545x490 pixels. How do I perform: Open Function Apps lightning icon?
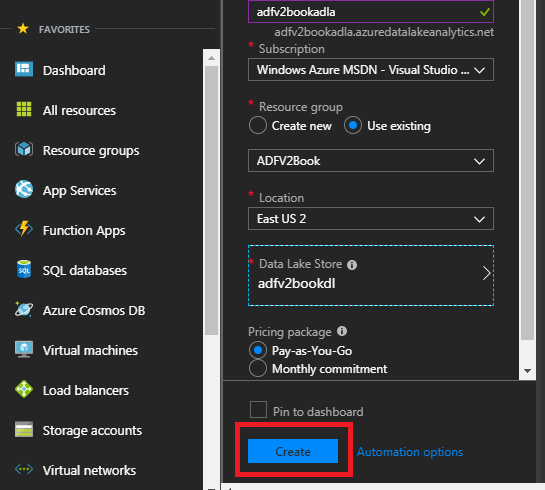point(24,229)
